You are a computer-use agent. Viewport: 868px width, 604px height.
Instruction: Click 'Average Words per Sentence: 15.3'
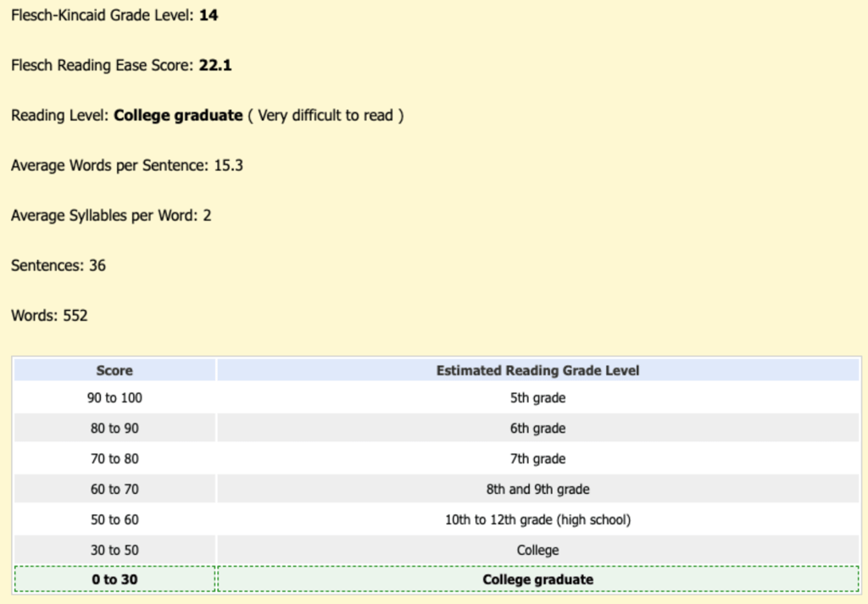pyautogui.click(x=127, y=165)
